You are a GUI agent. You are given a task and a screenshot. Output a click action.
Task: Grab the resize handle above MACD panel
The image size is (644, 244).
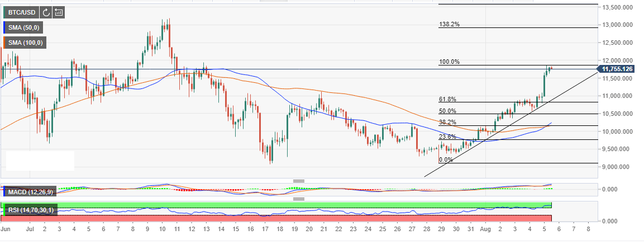tap(299, 180)
